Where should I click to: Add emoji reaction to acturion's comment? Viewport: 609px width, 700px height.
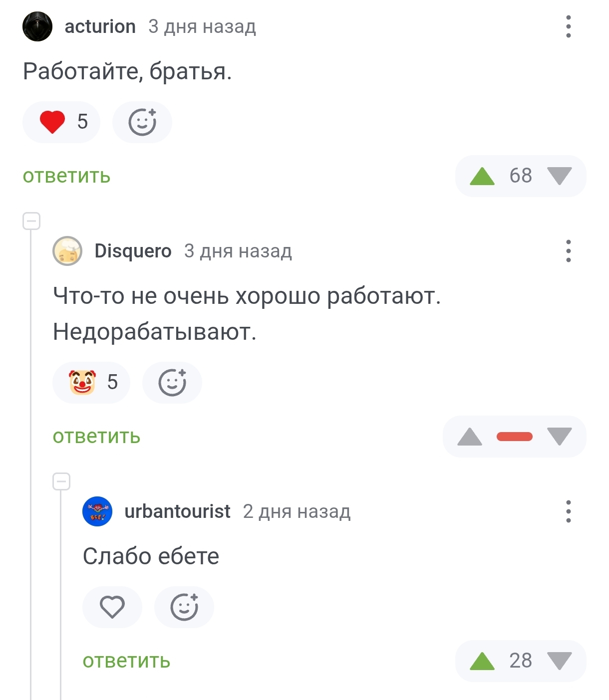point(142,122)
